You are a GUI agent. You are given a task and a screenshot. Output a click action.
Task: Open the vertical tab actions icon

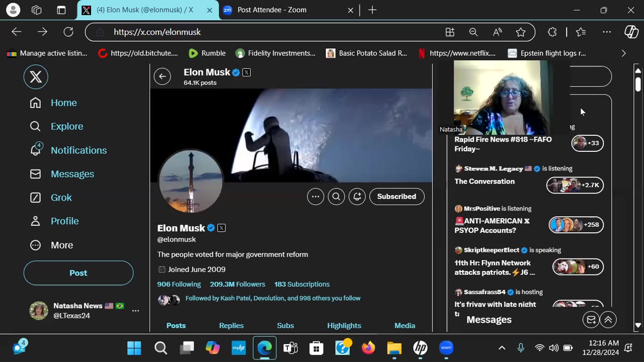pyautogui.click(x=61, y=10)
